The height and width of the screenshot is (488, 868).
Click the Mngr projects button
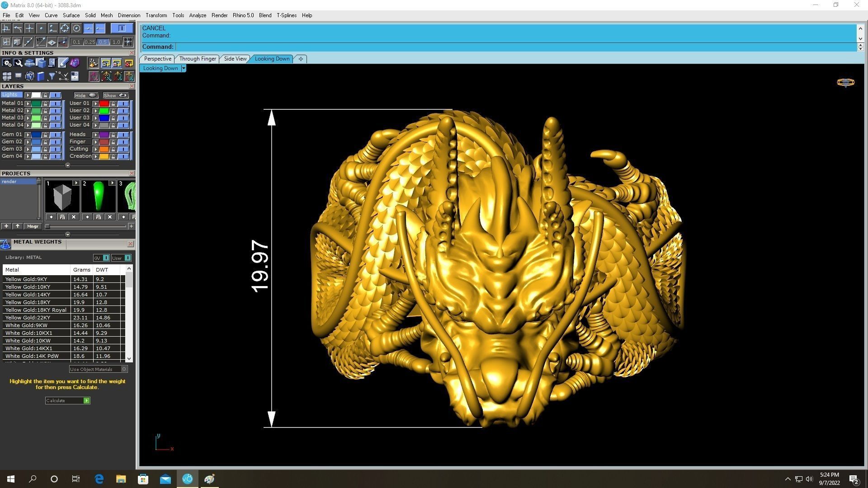coord(33,226)
